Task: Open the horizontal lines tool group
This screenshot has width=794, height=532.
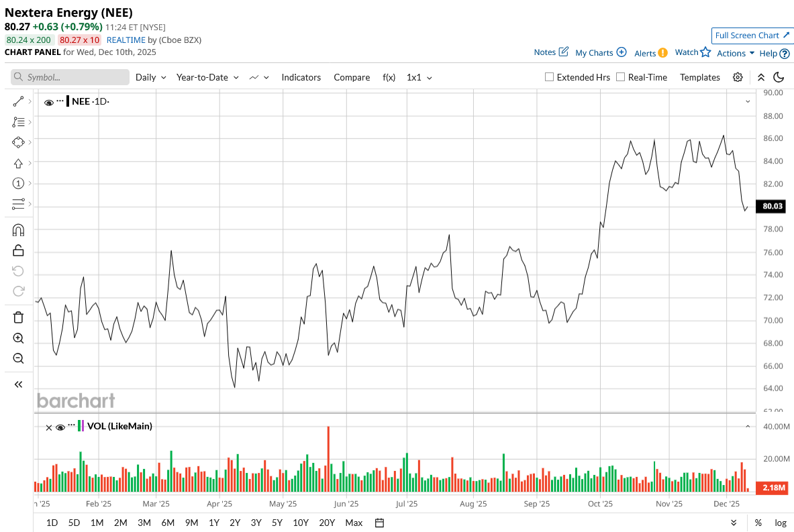Action: click(18, 204)
